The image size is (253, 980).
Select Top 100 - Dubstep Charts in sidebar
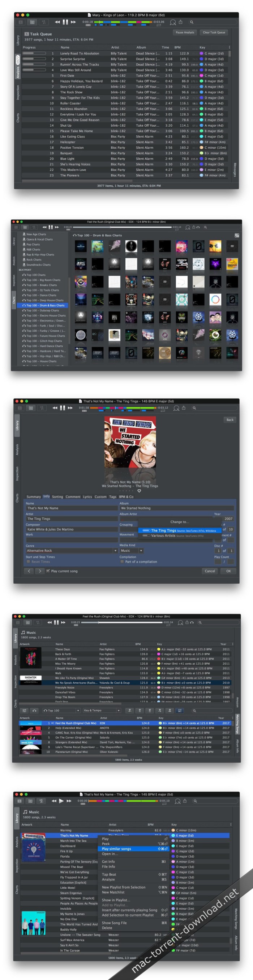click(x=43, y=310)
